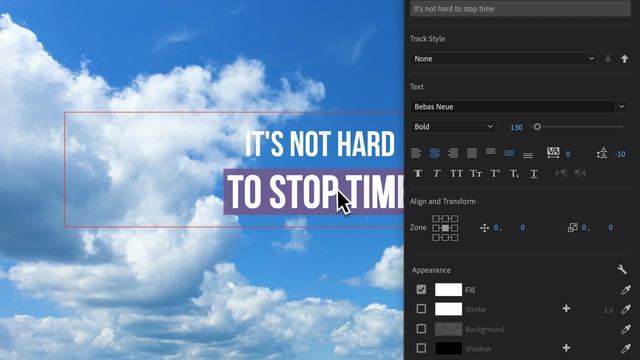The height and width of the screenshot is (360, 640).
Task: Push style upward with up arrow
Action: 624,59
